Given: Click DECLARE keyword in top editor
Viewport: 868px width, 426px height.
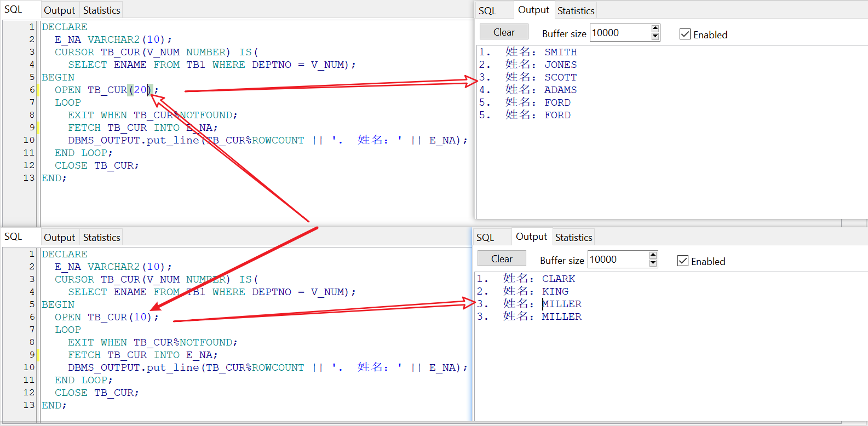Looking at the screenshot, I should (x=65, y=27).
